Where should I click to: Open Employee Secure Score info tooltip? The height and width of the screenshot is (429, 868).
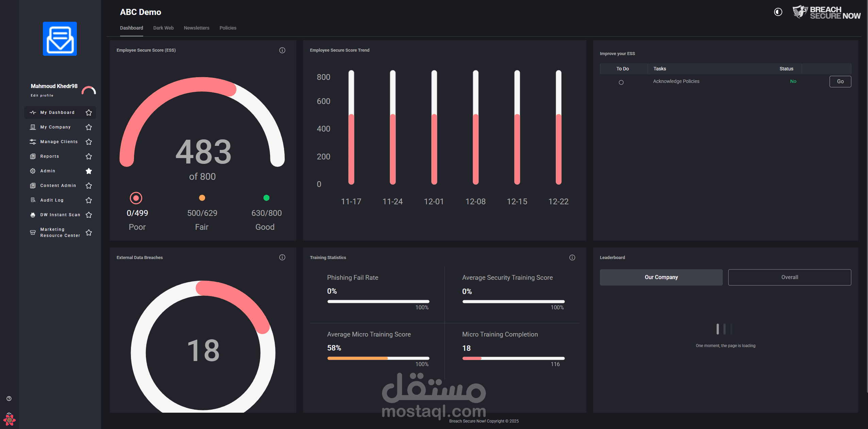click(282, 50)
